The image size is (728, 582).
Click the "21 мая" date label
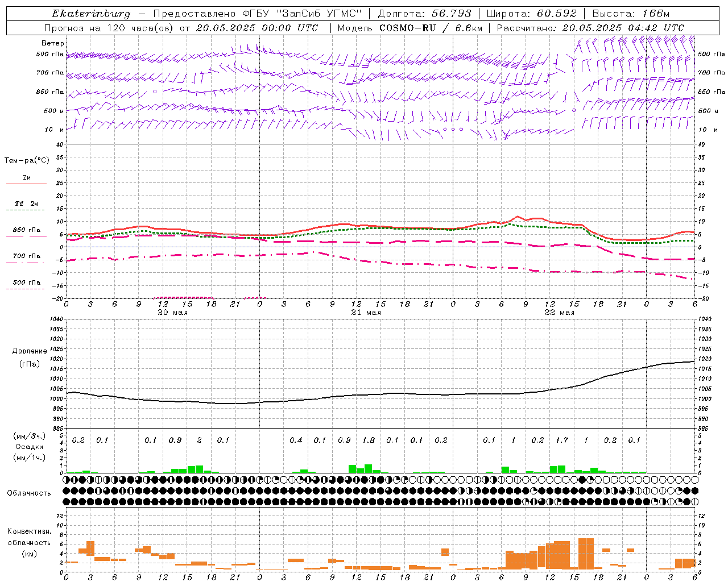(x=366, y=313)
